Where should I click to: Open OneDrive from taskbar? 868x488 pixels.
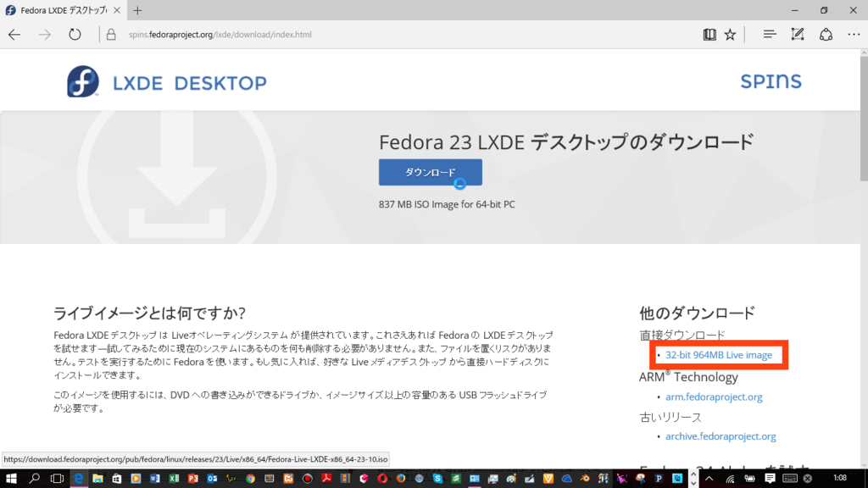pyautogui.click(x=567, y=479)
